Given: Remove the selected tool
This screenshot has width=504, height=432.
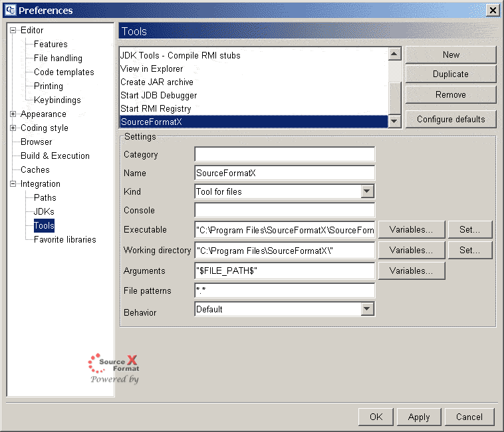Looking at the screenshot, I should click(x=451, y=95).
